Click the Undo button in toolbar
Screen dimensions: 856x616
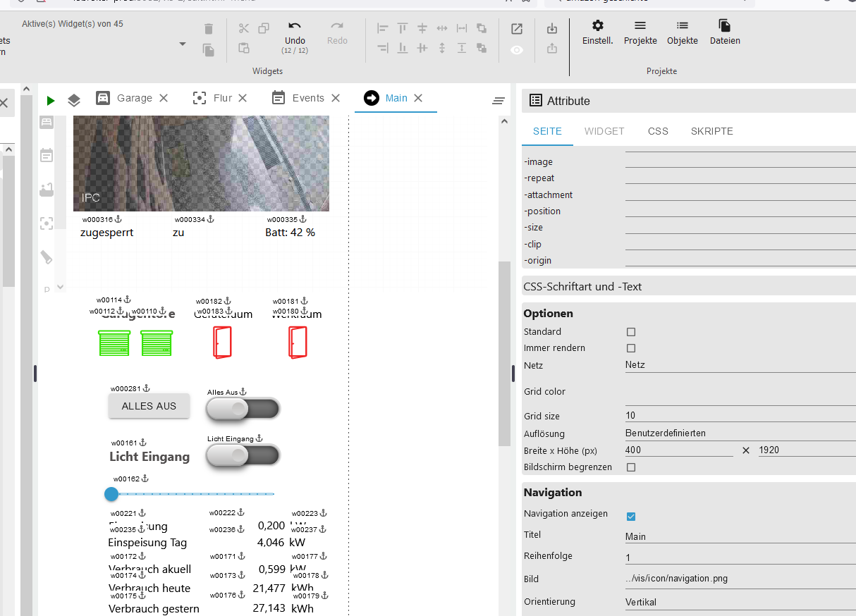point(295,33)
